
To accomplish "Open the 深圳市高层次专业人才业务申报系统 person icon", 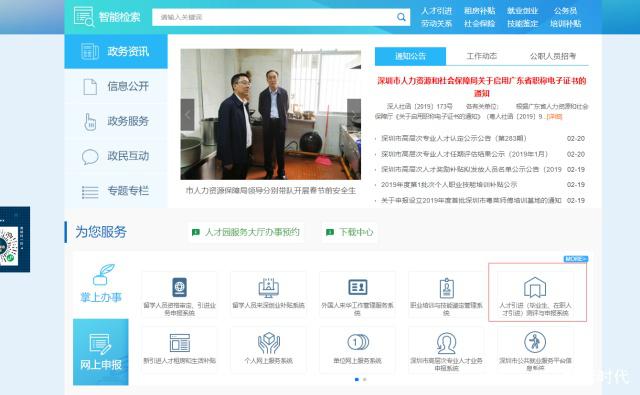I will [x=447, y=343].
